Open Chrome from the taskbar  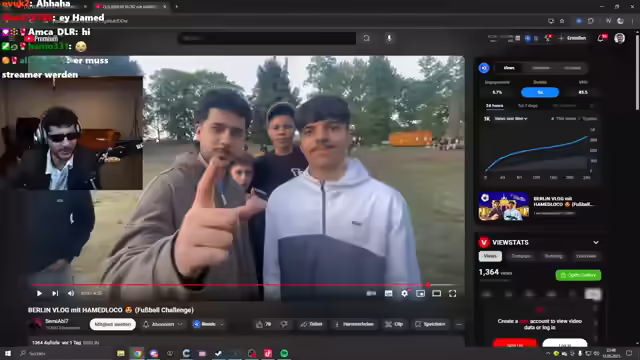(x=138, y=353)
